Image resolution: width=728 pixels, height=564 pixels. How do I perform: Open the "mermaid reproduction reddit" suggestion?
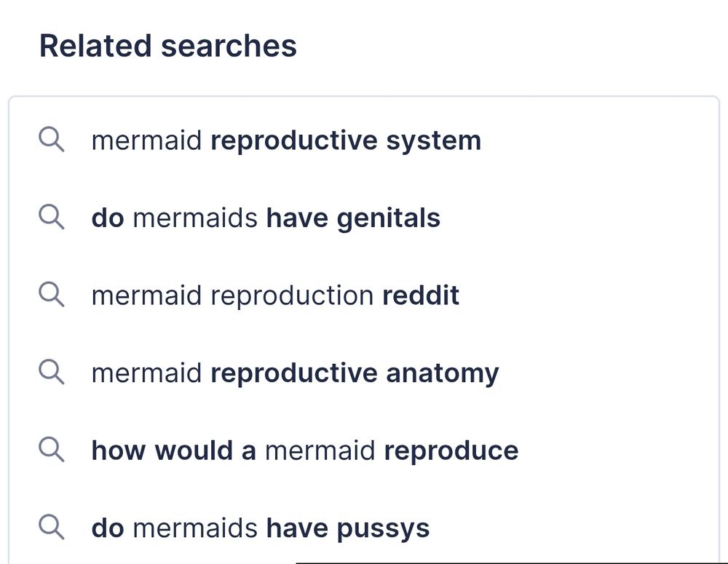(x=275, y=295)
